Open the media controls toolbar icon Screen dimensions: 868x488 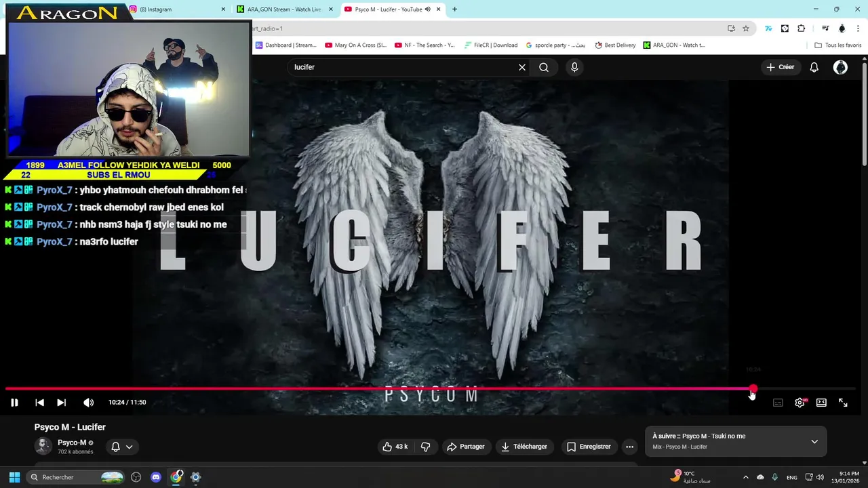(825, 28)
